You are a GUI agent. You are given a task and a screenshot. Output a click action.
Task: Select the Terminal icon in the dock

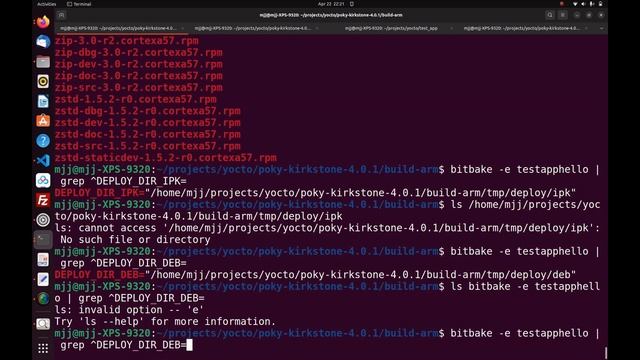tap(43, 240)
